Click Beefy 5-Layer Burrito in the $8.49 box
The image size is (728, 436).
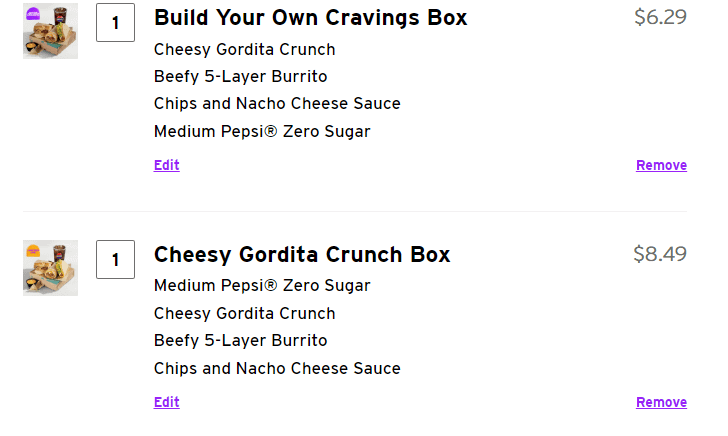241,340
